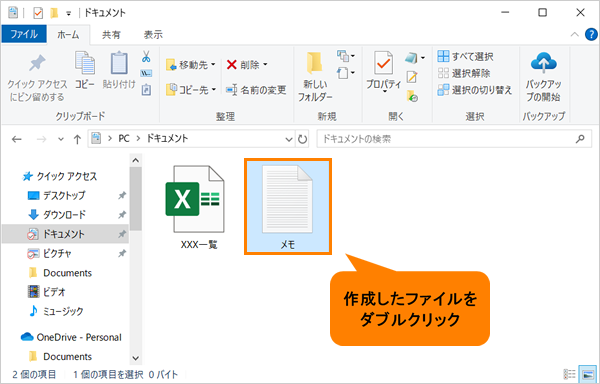
Task: Switch to the 表示 (View) tab
Action: [153, 35]
